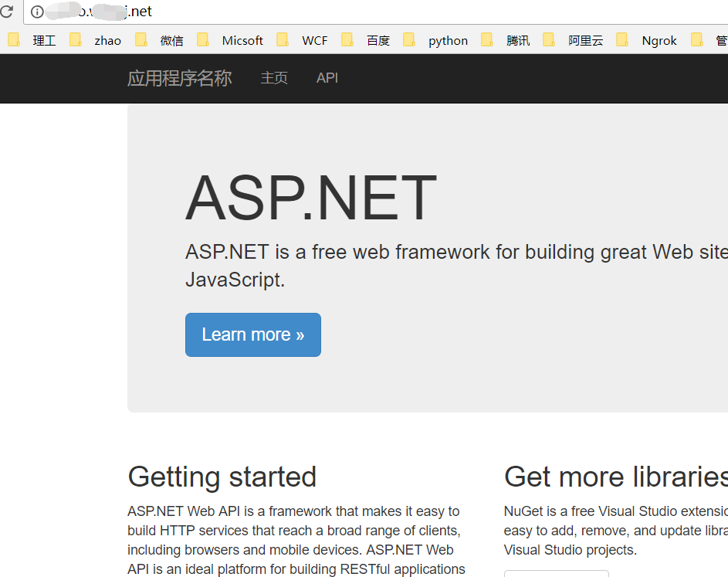
Task: Open the python bookmark folder
Action: [435, 40]
